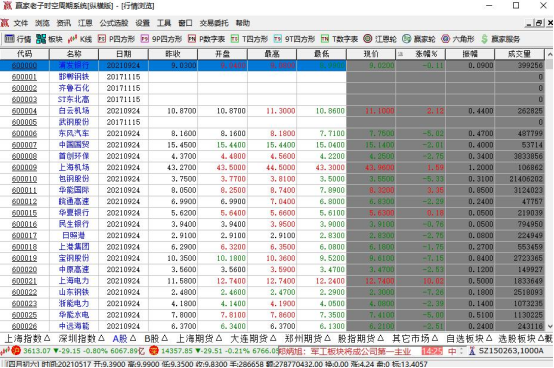Open the P数字表 tool
Image resolution: width=554 pixels, height=368 pixels.
tap(207, 39)
